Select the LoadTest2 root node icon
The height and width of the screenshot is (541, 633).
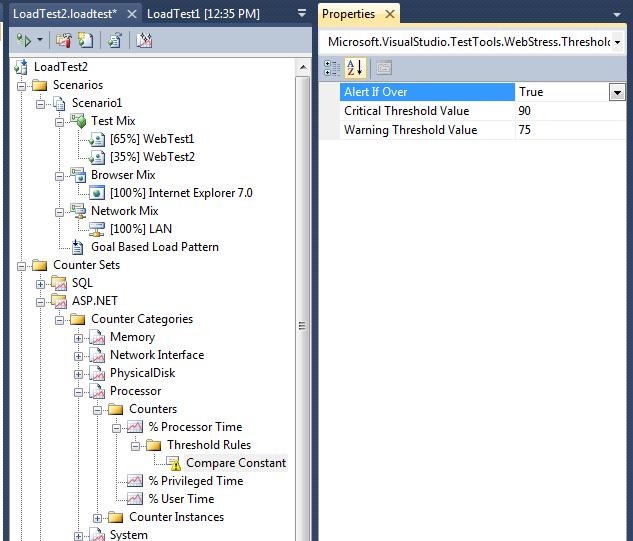click(21, 67)
